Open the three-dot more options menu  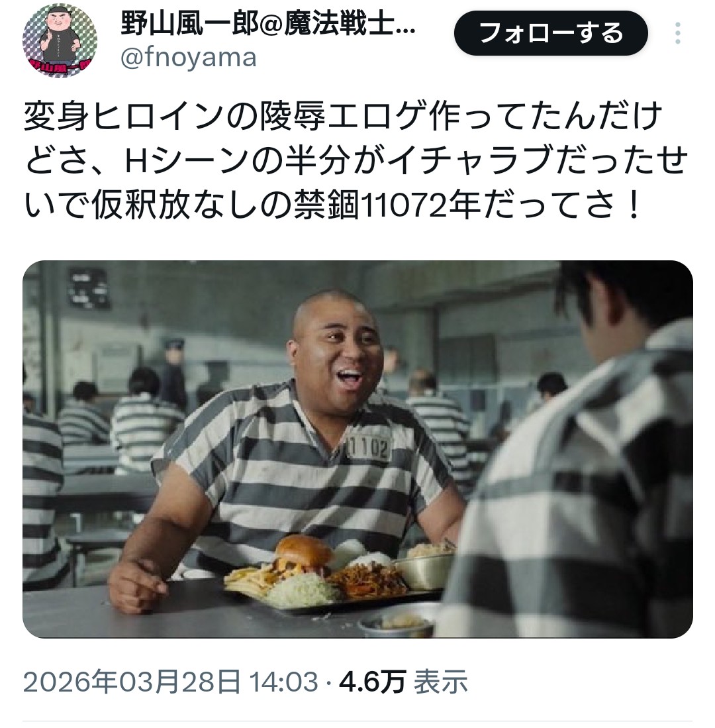click(x=678, y=33)
